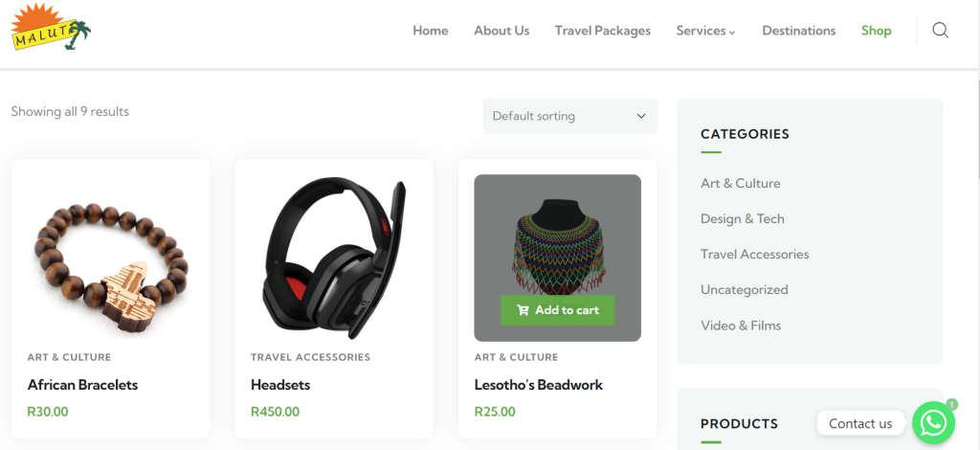Open the About Us page
Image resolution: width=980 pixels, height=450 pixels.
pos(501,31)
